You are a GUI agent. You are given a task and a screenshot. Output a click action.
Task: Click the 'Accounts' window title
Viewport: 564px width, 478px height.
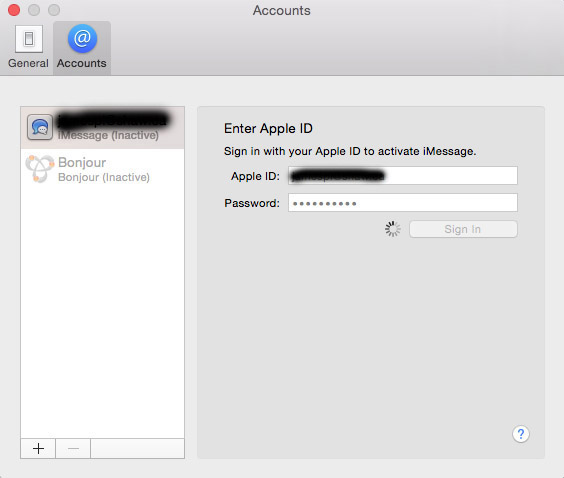pos(282,10)
